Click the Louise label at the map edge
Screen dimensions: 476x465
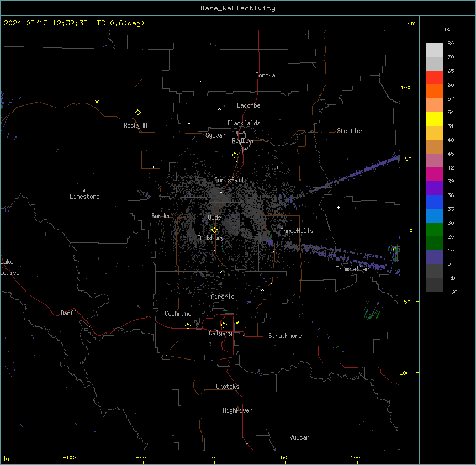point(10,273)
